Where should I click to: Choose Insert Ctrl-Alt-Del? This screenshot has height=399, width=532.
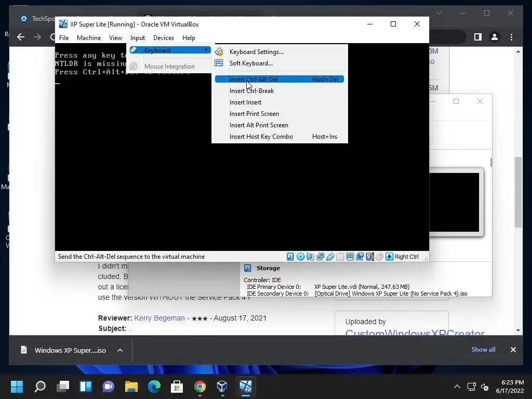pyautogui.click(x=280, y=79)
